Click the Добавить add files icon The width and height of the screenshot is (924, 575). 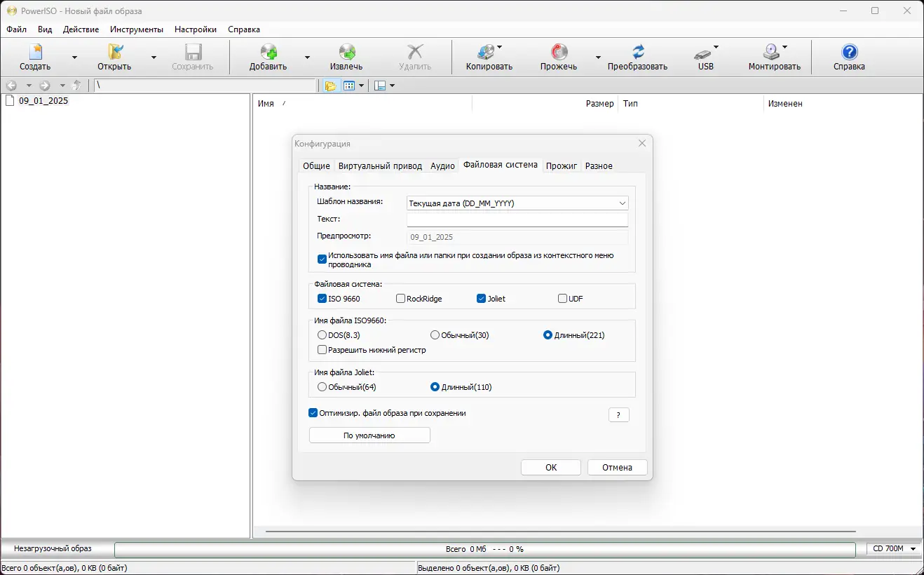pos(268,52)
